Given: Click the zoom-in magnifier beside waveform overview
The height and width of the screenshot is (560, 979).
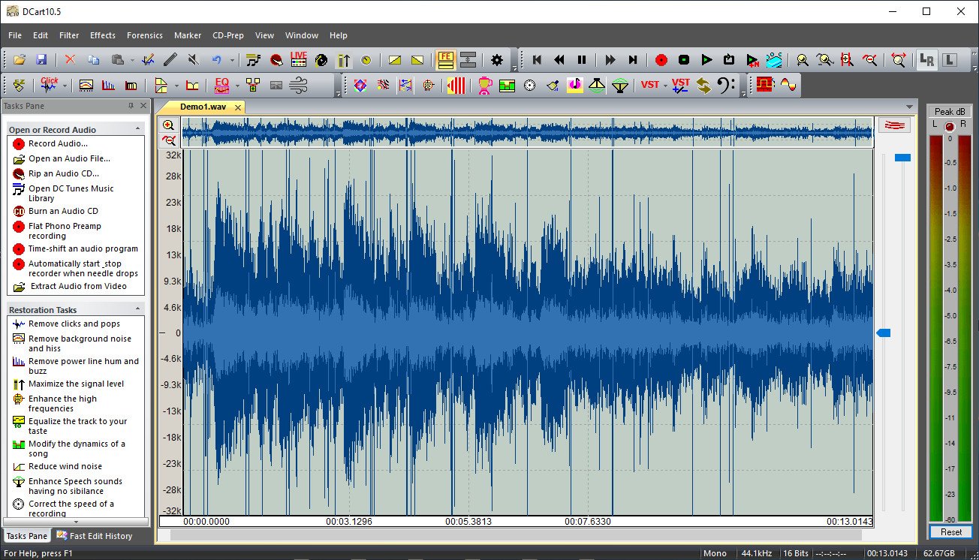Looking at the screenshot, I should tap(169, 125).
